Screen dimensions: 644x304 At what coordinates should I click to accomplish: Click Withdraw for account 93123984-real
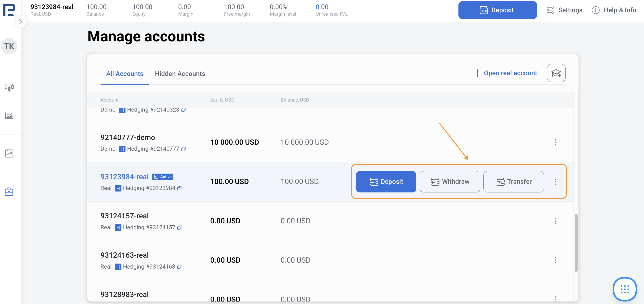pos(450,182)
